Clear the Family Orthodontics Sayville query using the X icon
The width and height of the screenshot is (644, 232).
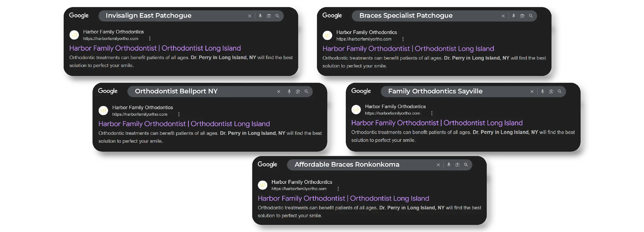(532, 91)
